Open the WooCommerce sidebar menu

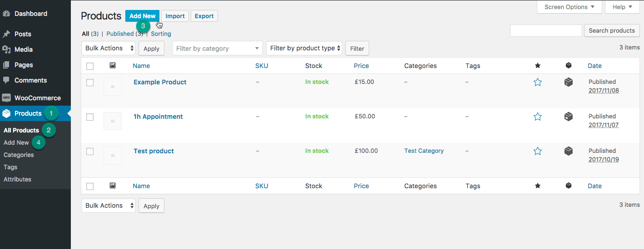point(37,98)
